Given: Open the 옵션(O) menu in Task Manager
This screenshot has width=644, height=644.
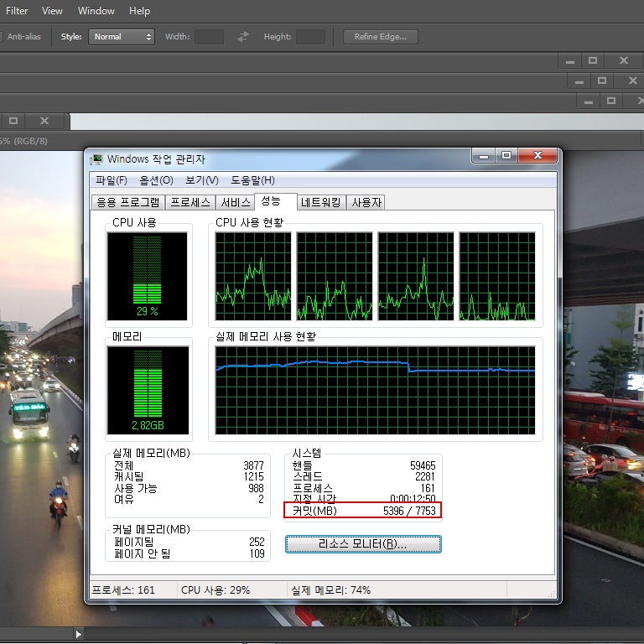Looking at the screenshot, I should 156,180.
